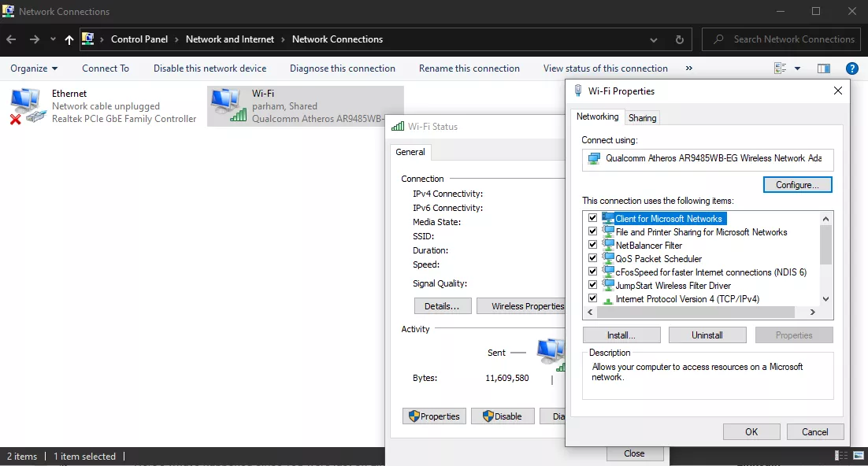Viewport: 868px width, 466px height.
Task: Select the General tab in Wi-Fi Status
Action: coord(410,152)
